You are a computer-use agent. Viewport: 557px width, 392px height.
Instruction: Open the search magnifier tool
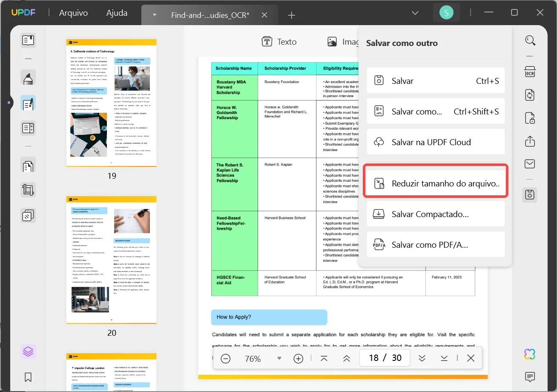click(x=530, y=40)
